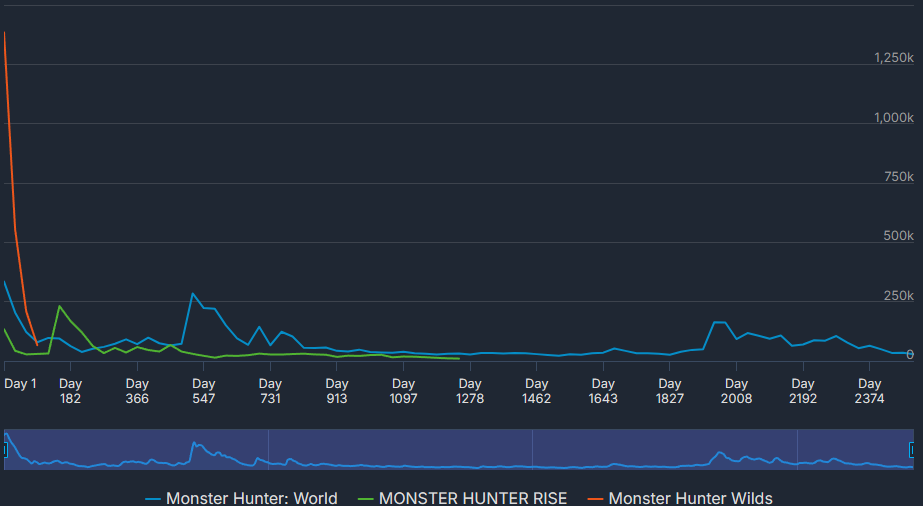
Task: Click the "Day 1278" axis label
Action: pos(470,391)
